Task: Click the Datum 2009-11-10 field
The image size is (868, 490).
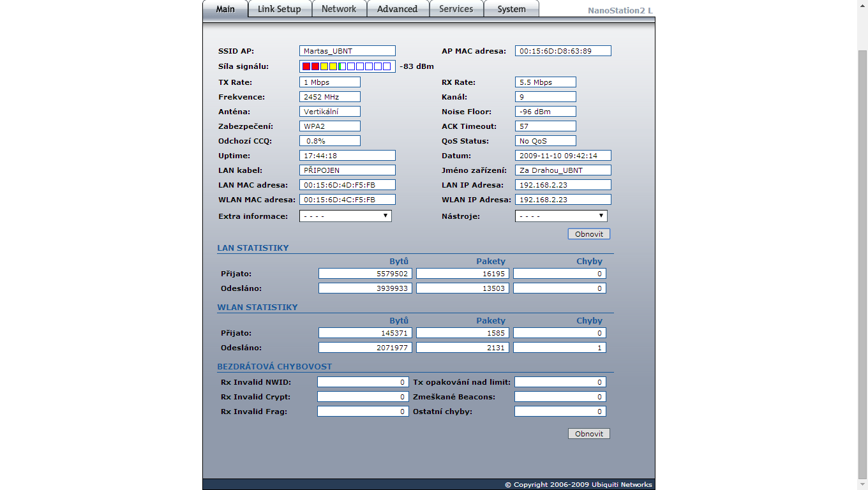Action: click(563, 156)
